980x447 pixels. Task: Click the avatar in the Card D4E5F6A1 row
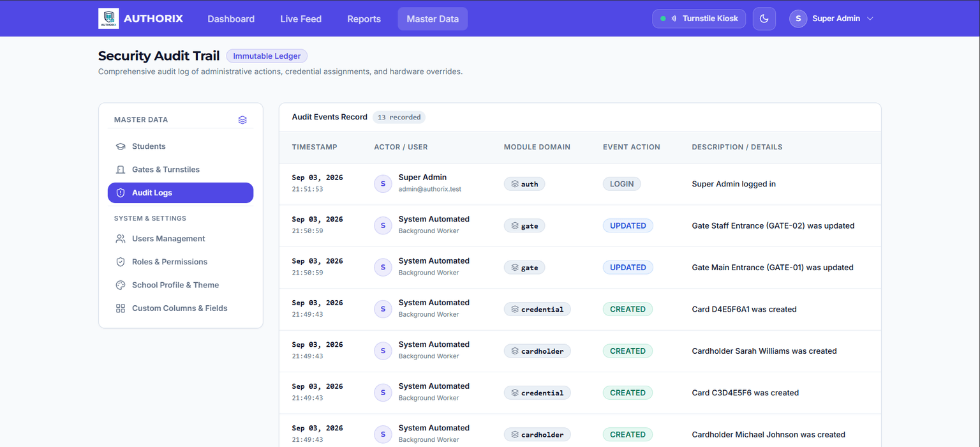tap(383, 309)
